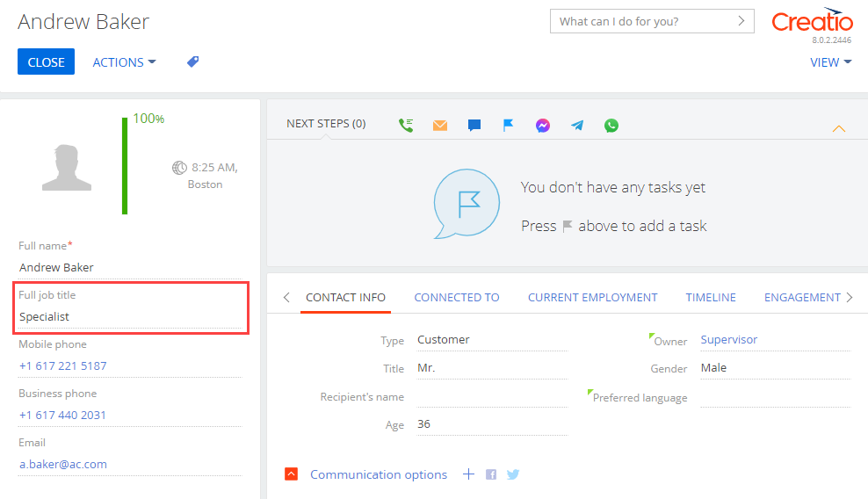Screen dimensions: 868x499
Task: Collapse the Next Steps panel
Action: click(838, 129)
